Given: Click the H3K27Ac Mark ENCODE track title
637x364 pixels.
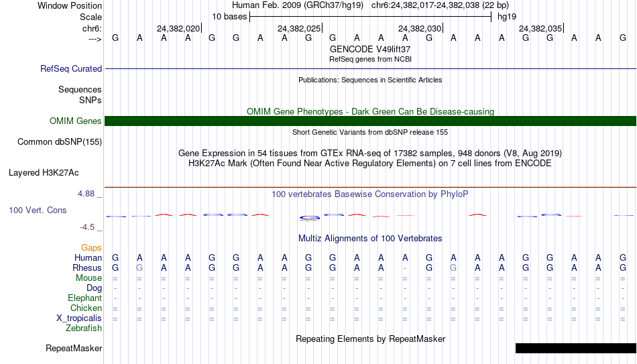Looking at the screenshot, I should point(370,164).
